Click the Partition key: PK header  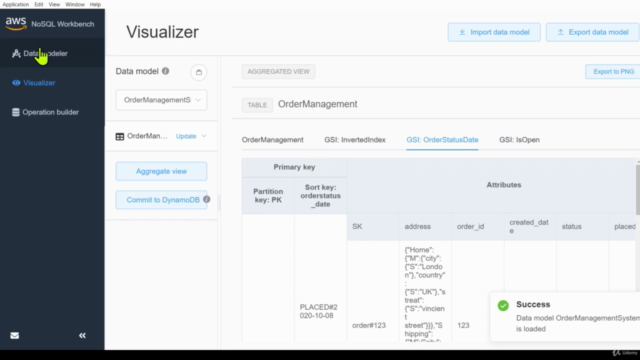tap(268, 196)
